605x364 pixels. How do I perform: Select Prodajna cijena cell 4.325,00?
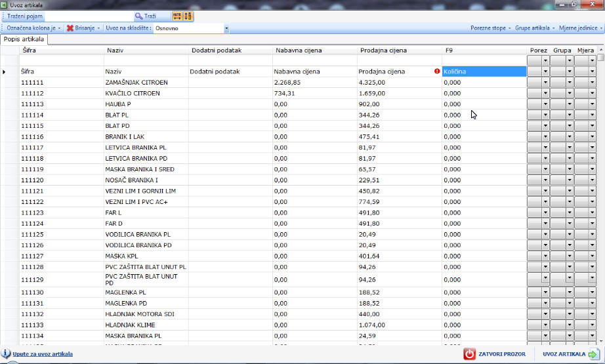point(400,82)
